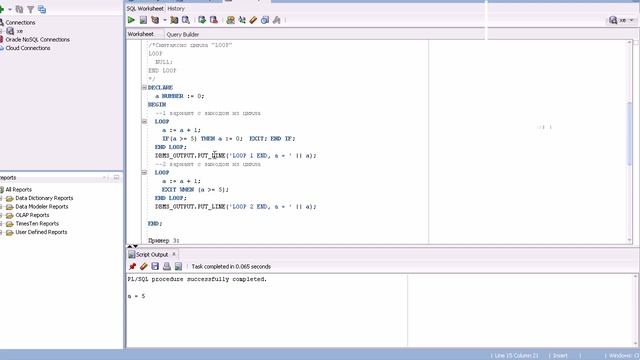Screen dimensions: 640x360
Task: Click the SQL History icon in worksheet toolbar
Action: click(x=265, y=20)
